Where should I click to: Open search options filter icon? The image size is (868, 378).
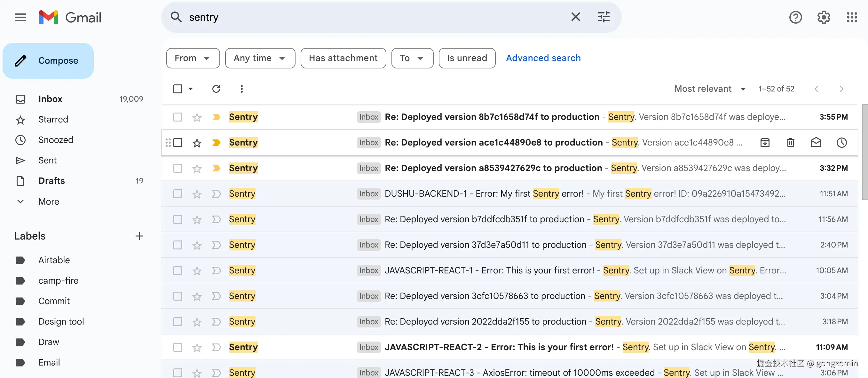603,17
